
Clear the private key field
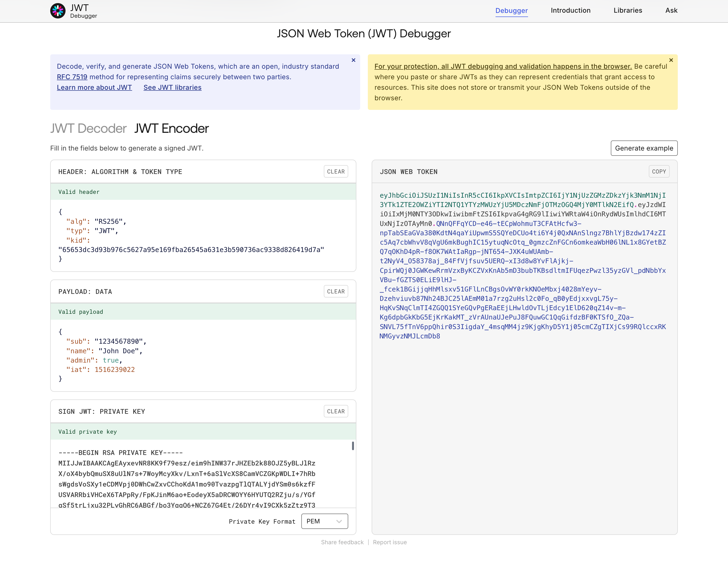[x=336, y=411]
